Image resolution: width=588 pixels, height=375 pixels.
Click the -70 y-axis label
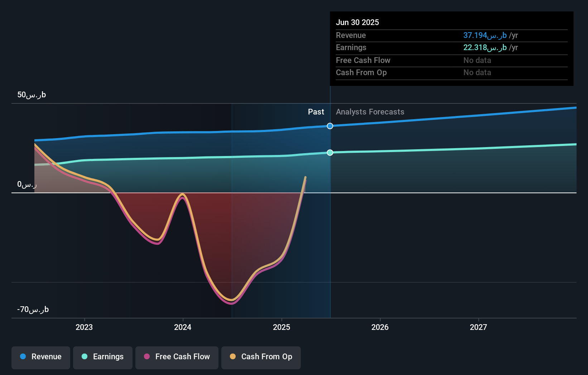point(33,310)
